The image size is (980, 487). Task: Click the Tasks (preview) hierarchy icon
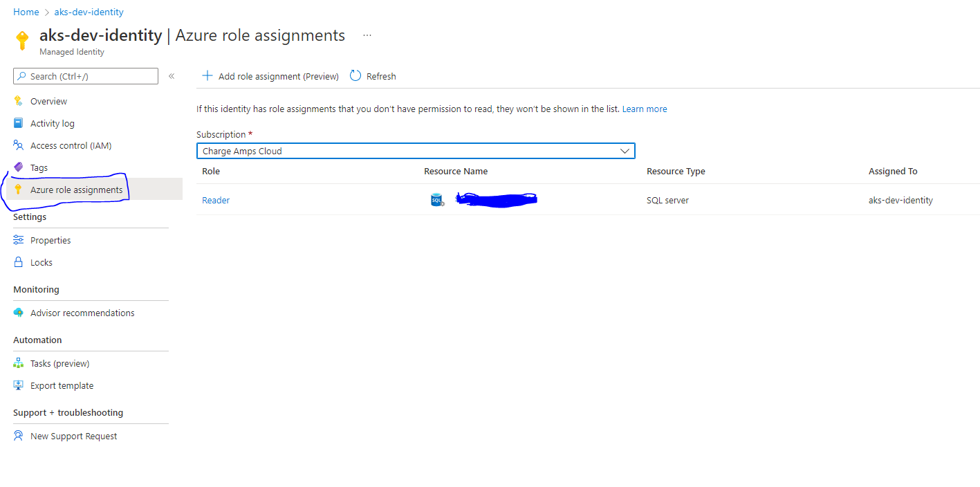pyautogui.click(x=19, y=363)
